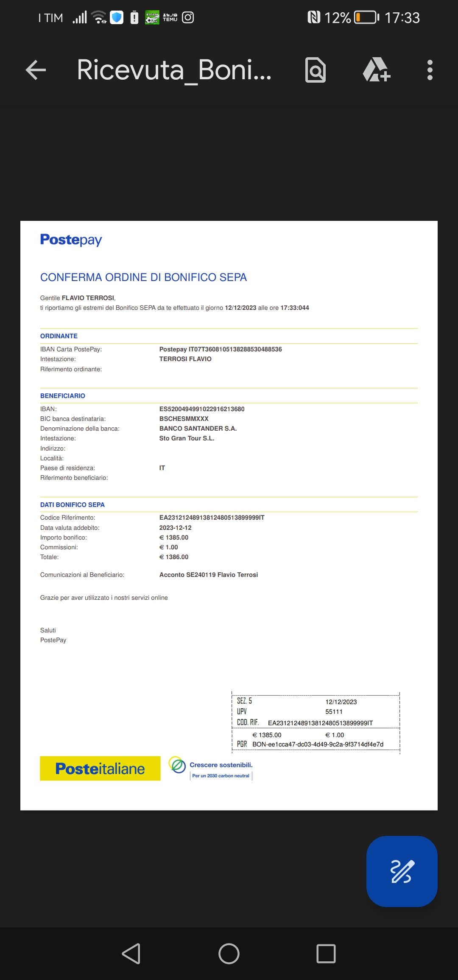The width and height of the screenshot is (458, 980).
Task: Tap the DATI BONIFICO SEPA header
Action: (x=73, y=505)
